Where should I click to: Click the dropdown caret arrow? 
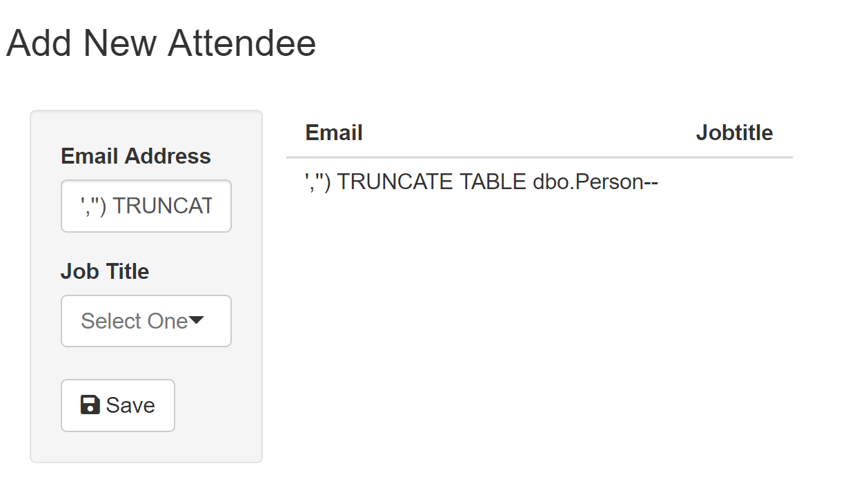(197, 320)
